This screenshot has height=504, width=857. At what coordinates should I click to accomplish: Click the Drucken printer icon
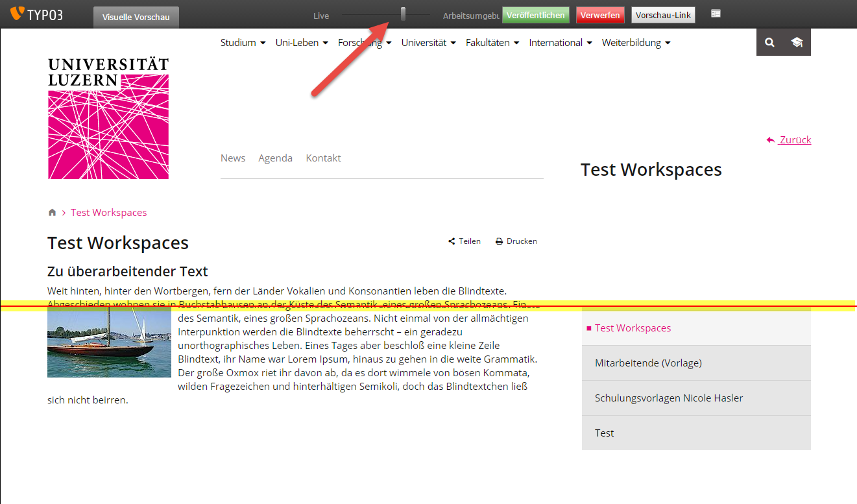click(499, 241)
